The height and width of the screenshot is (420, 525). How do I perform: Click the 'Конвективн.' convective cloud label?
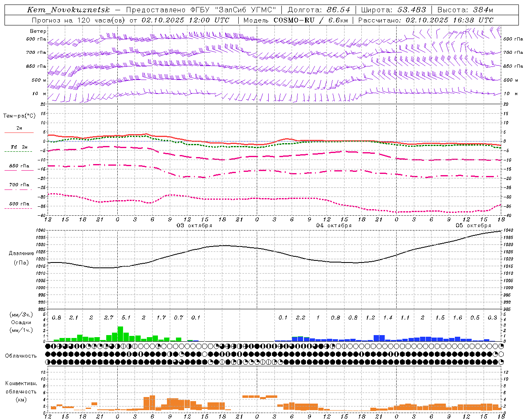pyautogui.click(x=21, y=383)
